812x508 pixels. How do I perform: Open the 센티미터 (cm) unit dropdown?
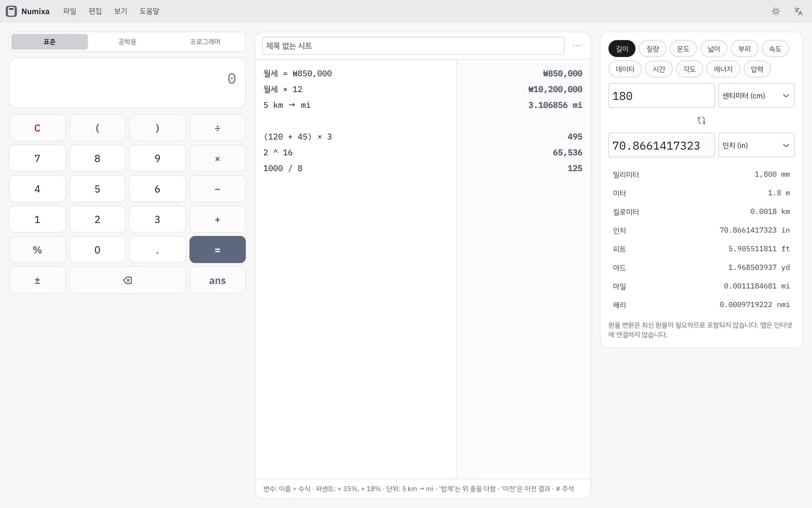756,95
